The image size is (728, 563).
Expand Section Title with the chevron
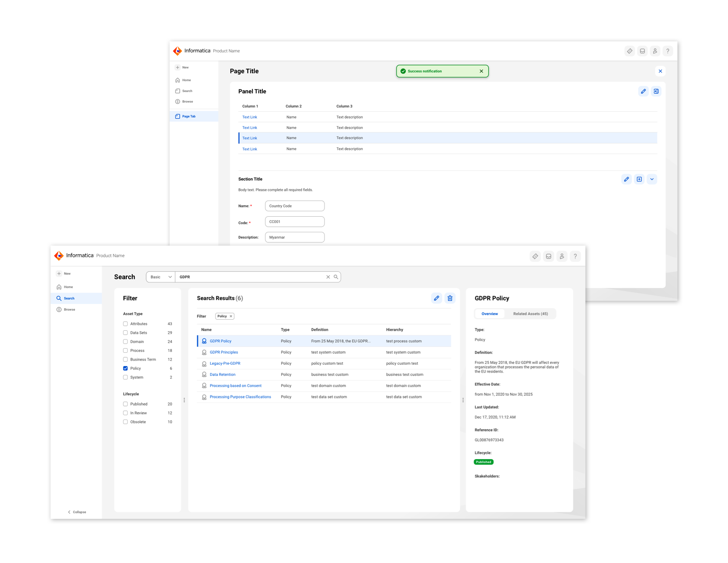[x=652, y=179]
